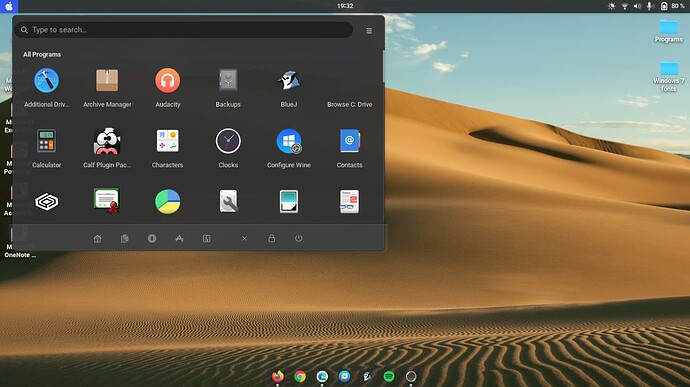This screenshot has height=387, width=690.
Task: Click the speaker volume indicator
Action: 637,6
